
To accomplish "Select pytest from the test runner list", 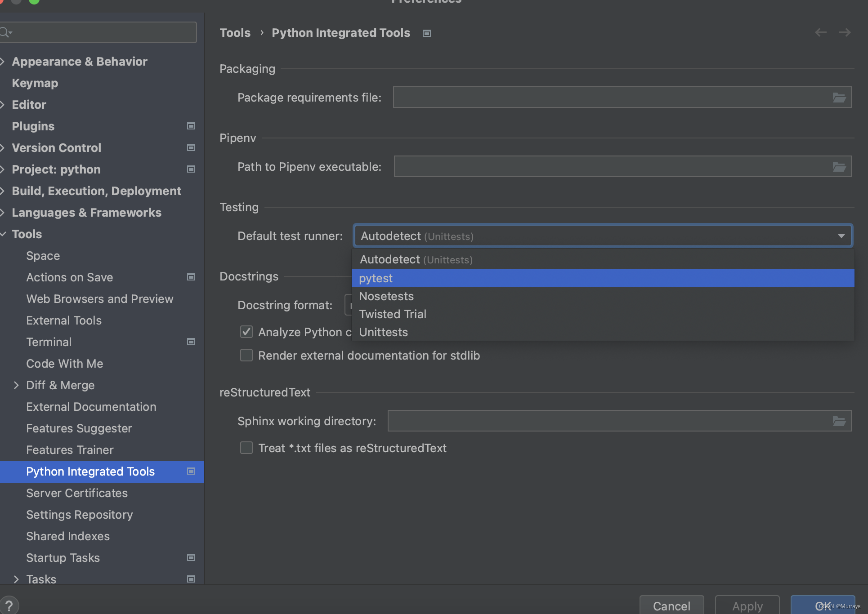I will [x=376, y=278].
